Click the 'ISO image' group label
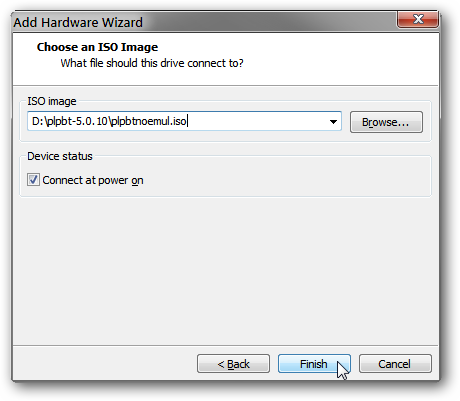The height and width of the screenshot is (401, 460). point(52,101)
